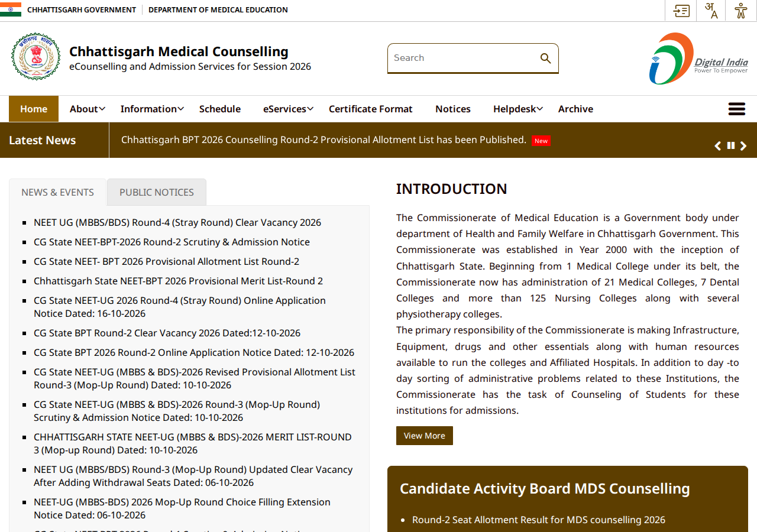The image size is (757, 532).
Task: Open the Department of Medical Education link
Action: tap(218, 9)
